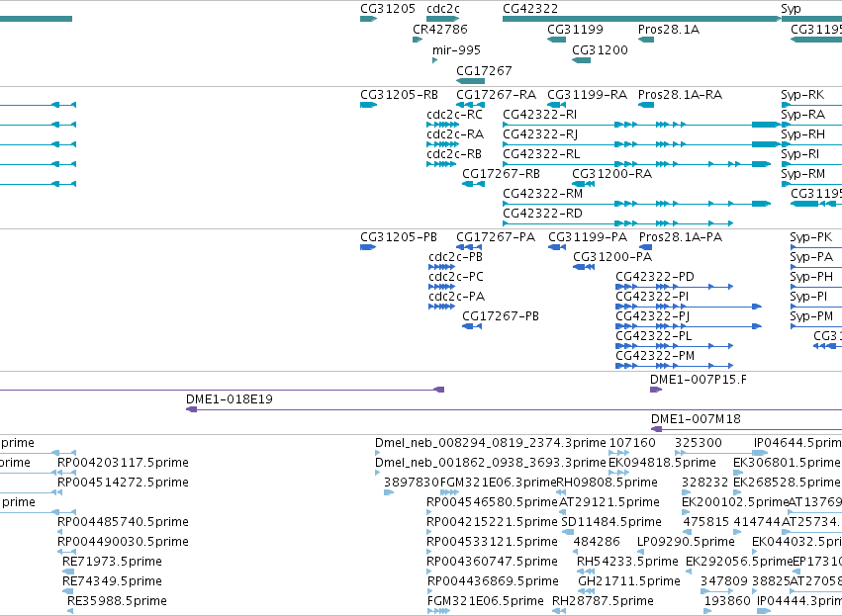The height and width of the screenshot is (616, 842).
Task: Select protein CG42322-PJ label
Action: point(653,316)
